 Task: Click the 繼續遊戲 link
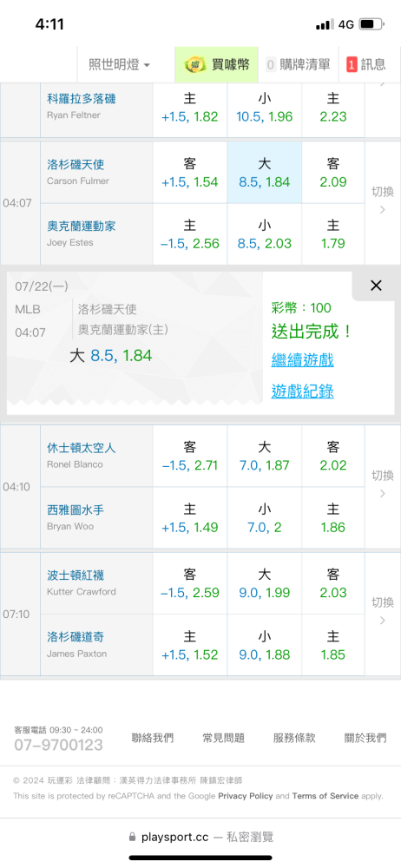coord(302,360)
